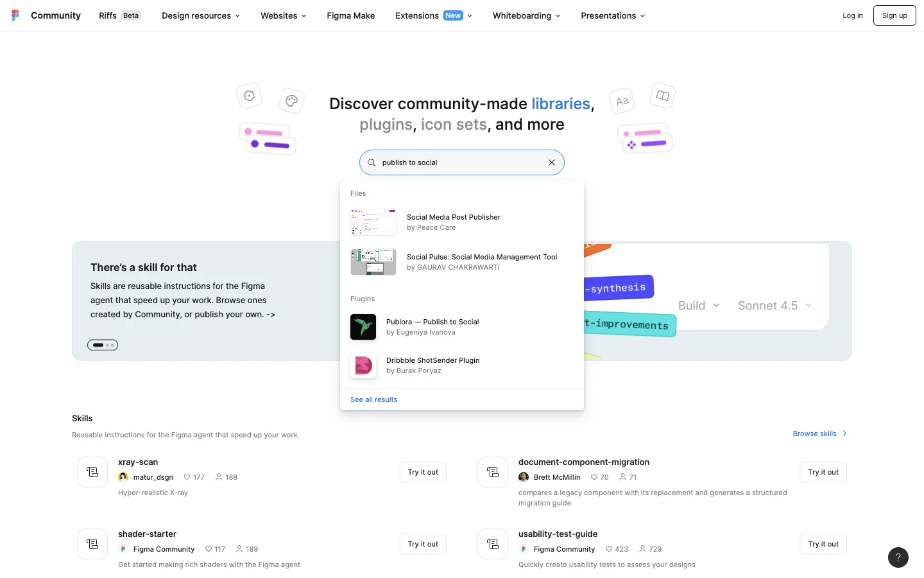924x578 pixels.
Task: Select Dribbble ShotSender Plugin result text
Action: (x=433, y=360)
